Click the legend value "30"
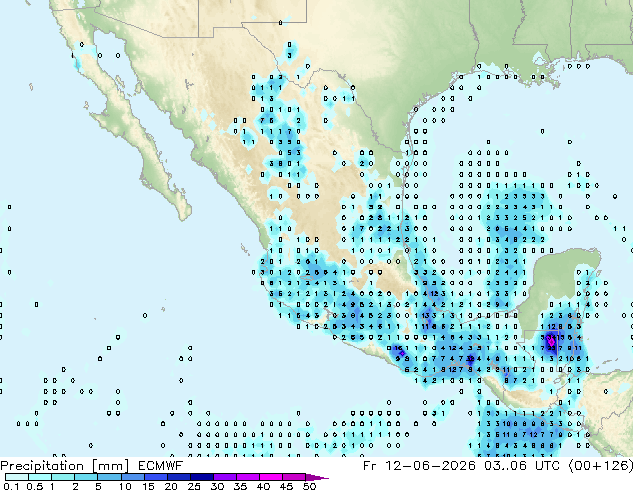The width and height of the screenshot is (634, 490). (x=217, y=486)
